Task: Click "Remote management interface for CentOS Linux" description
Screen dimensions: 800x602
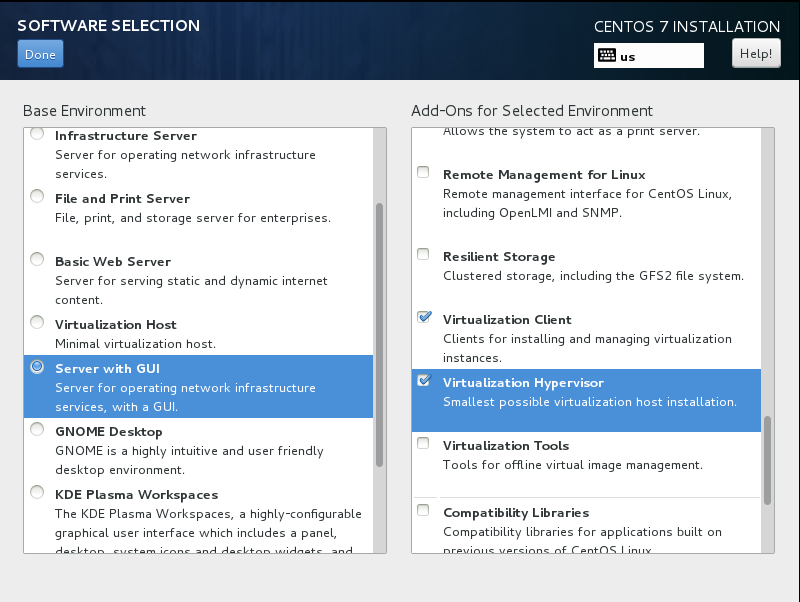Action: point(587,203)
